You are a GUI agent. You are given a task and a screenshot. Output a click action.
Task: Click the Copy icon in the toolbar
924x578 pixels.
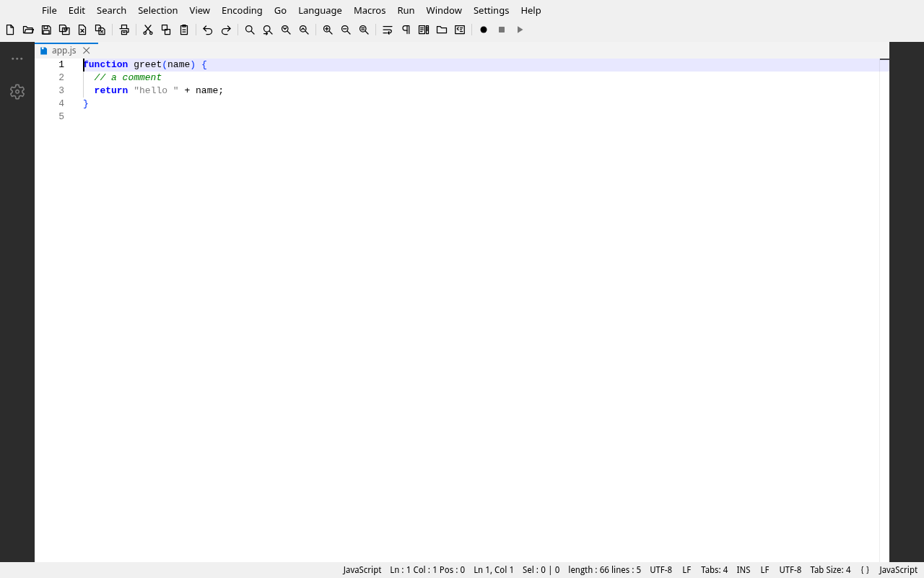click(x=166, y=30)
